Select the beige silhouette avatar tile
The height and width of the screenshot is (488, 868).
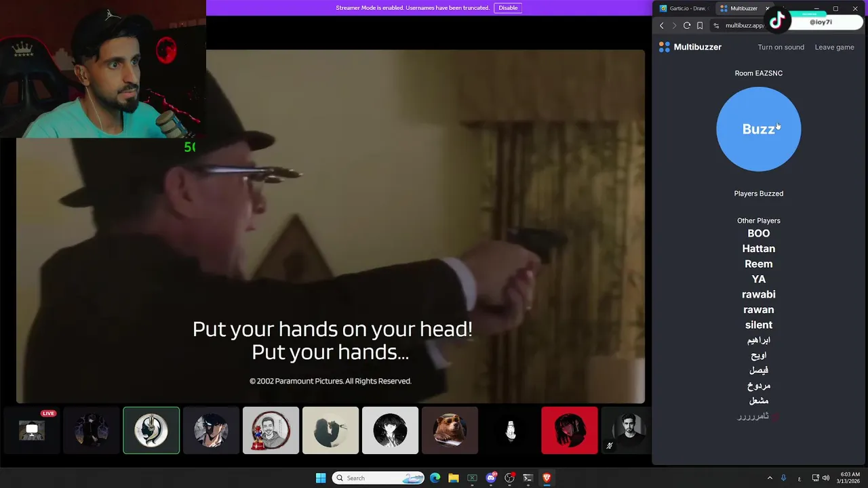coord(330,430)
